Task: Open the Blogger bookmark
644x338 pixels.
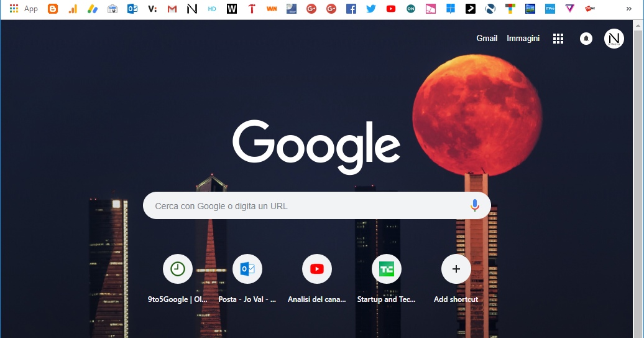Action: 53,9
